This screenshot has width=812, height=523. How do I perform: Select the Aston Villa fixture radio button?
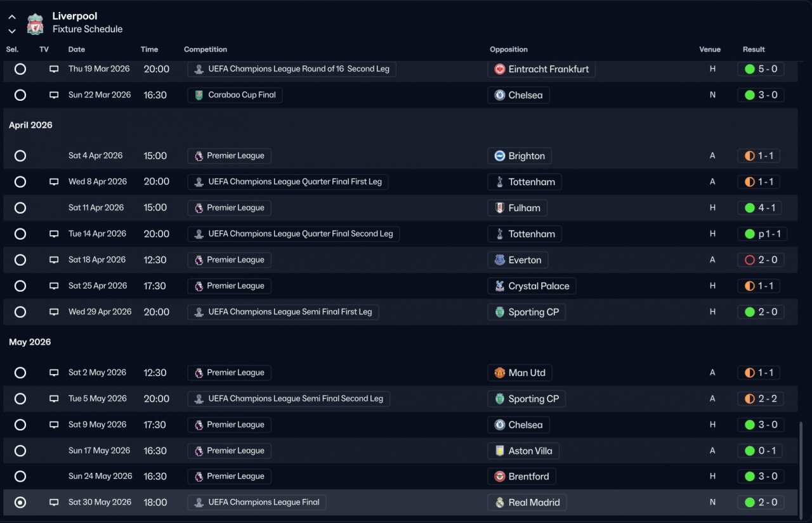point(20,451)
